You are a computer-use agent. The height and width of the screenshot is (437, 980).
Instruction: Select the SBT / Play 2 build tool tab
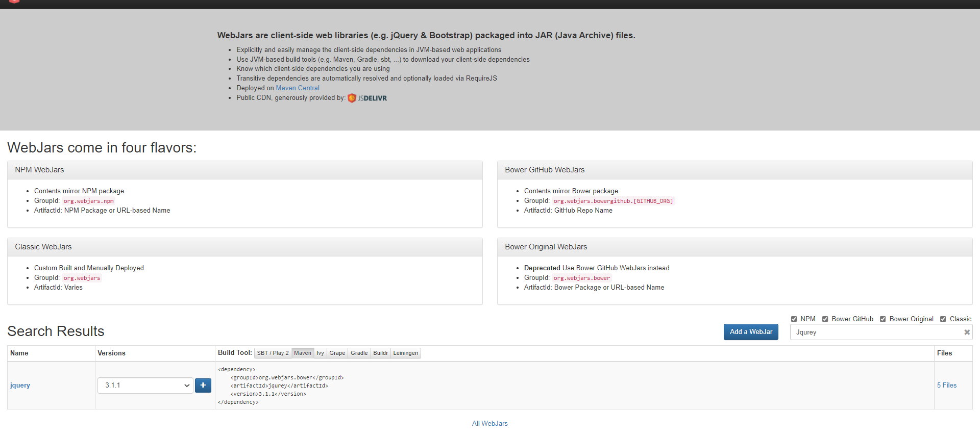(273, 353)
